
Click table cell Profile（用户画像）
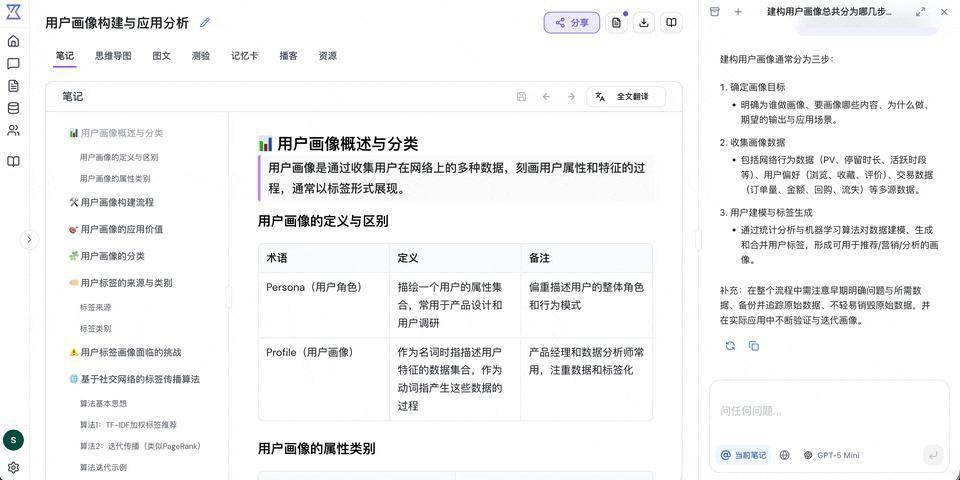click(323, 379)
